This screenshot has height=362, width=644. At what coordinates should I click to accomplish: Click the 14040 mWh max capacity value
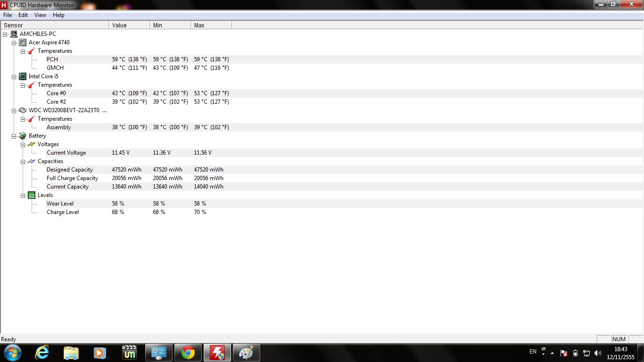pos(208,187)
